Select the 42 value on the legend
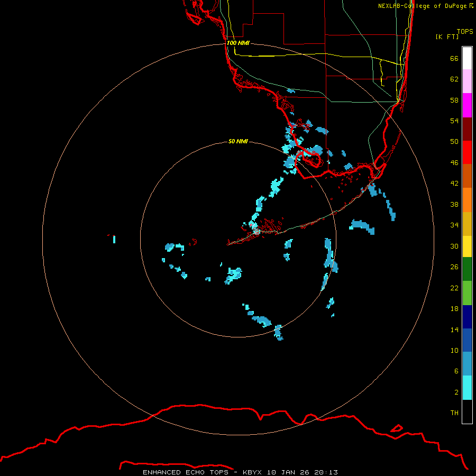The width and height of the screenshot is (476, 476). click(454, 183)
